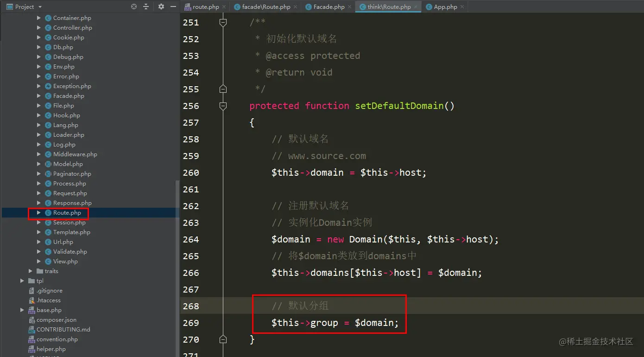
Task: Select View.php in the project tree
Action: click(x=65, y=261)
